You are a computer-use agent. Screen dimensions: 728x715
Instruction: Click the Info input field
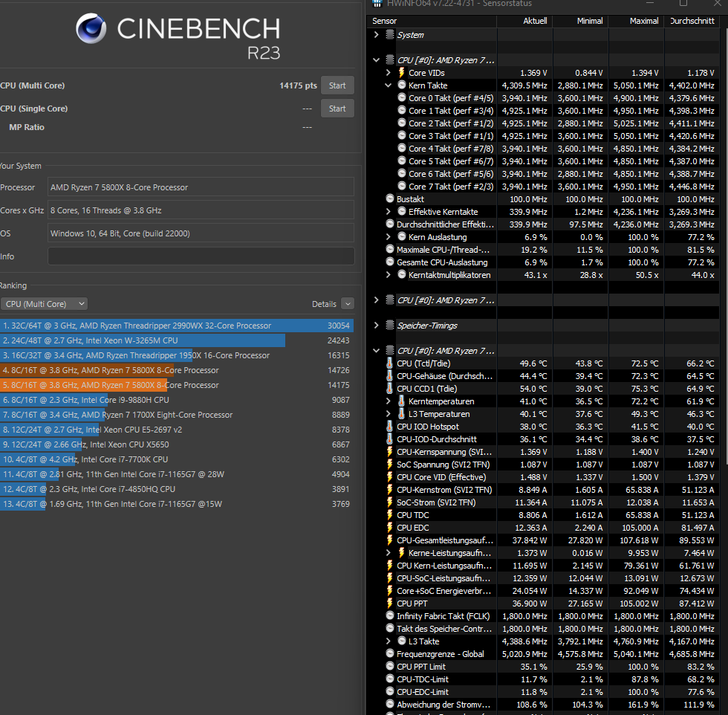click(201, 256)
